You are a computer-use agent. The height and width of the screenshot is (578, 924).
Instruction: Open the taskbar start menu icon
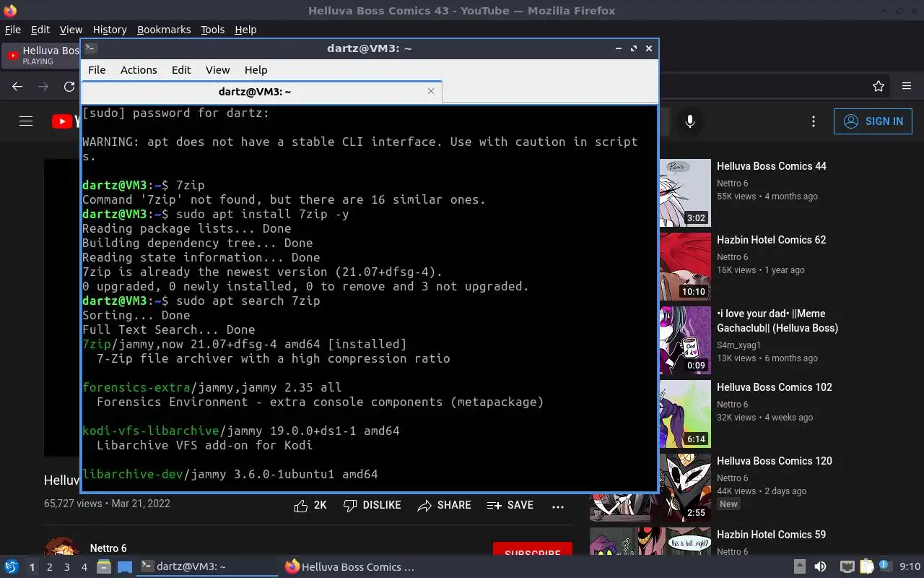(x=12, y=567)
